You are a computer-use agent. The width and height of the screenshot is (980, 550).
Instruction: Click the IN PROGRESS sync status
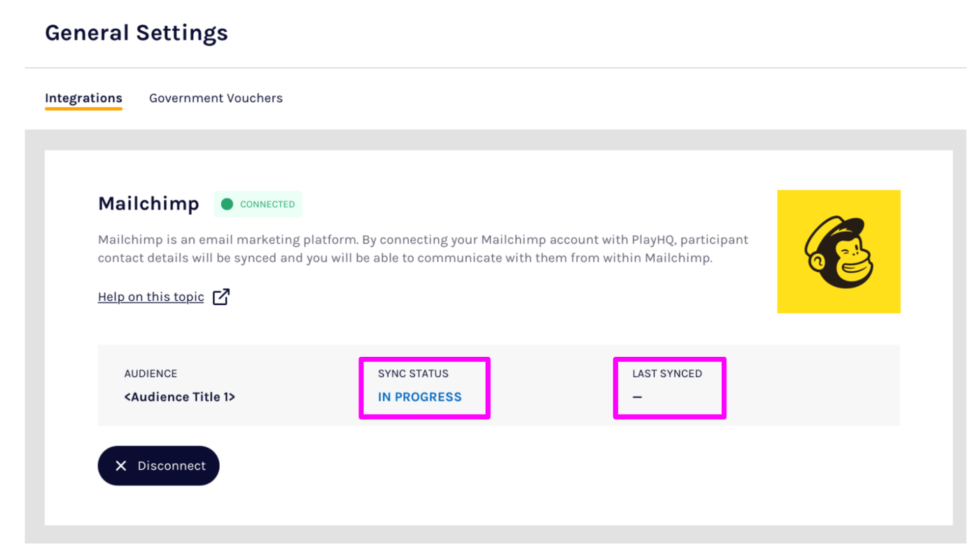tap(419, 397)
